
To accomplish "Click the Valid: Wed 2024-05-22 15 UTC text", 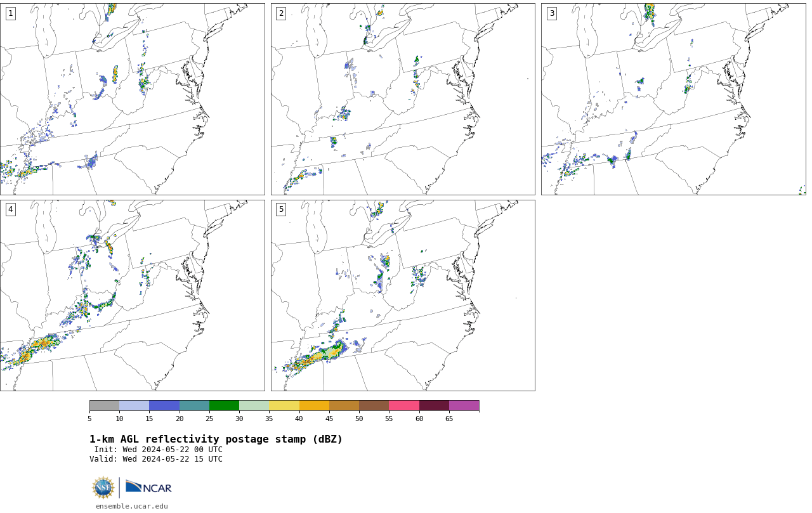I will (x=156, y=459).
